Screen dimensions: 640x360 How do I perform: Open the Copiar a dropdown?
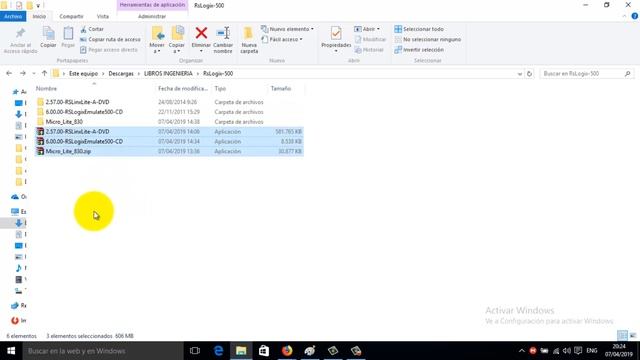tap(177, 40)
